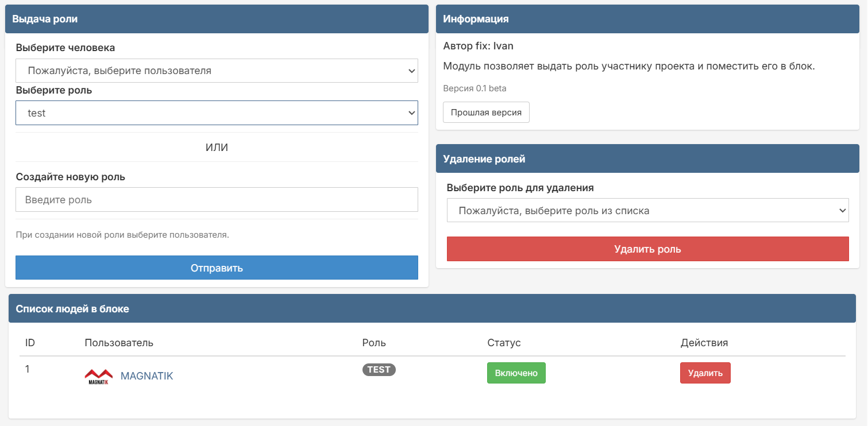The width and height of the screenshot is (868, 426).
Task: Select the Статус column header
Action: 504,343
